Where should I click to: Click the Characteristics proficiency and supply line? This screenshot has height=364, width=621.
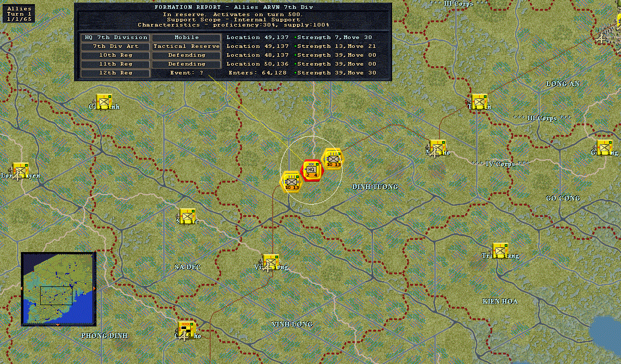point(233,25)
